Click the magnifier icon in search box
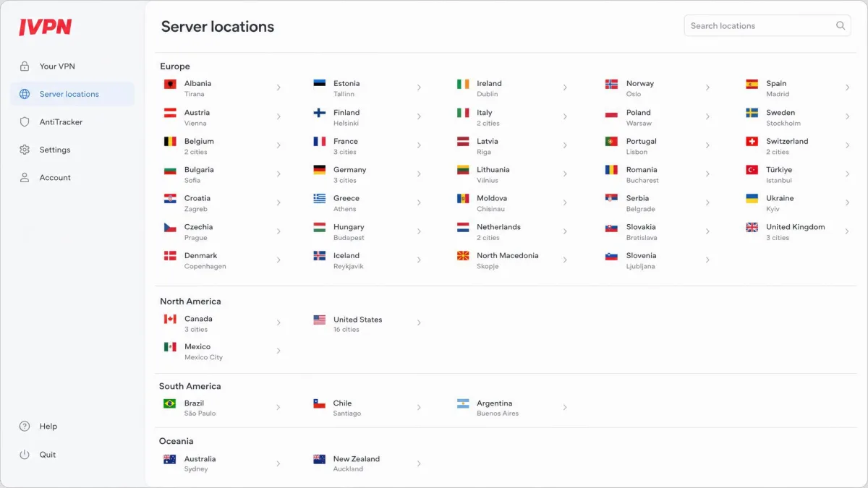868x488 pixels. pyautogui.click(x=841, y=25)
